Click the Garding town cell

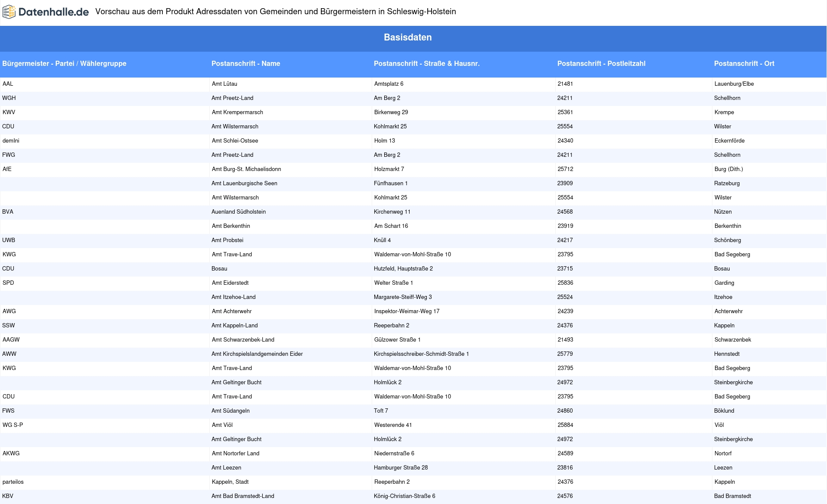pos(724,283)
